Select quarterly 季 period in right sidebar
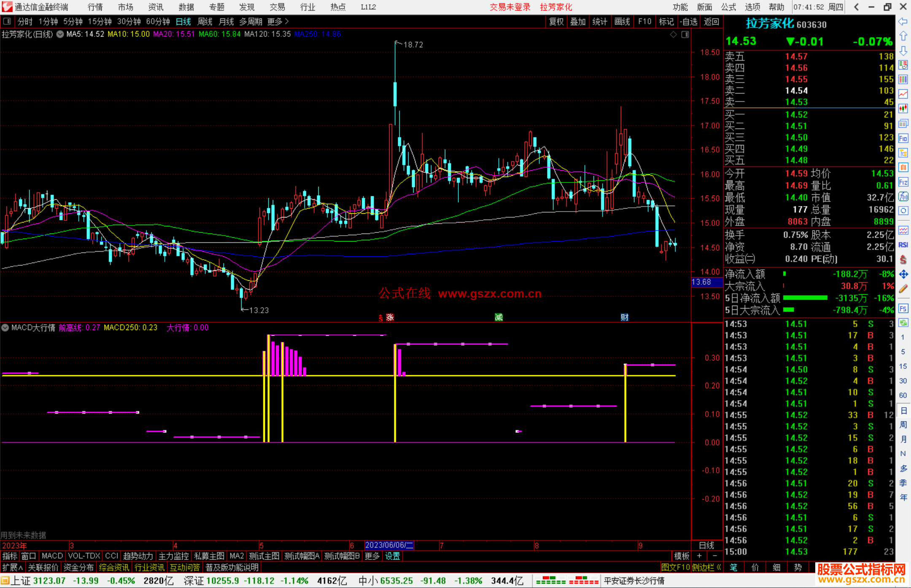 pos(903,483)
